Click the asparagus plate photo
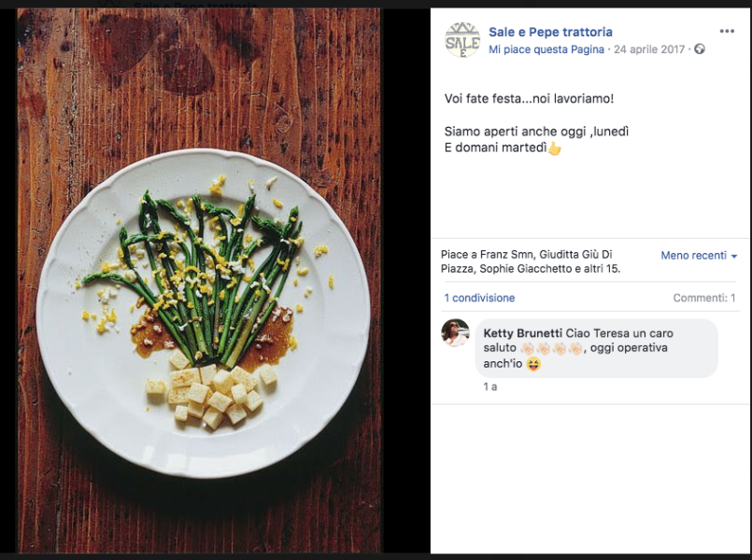Screen dimensions: 752x560 click(x=199, y=280)
